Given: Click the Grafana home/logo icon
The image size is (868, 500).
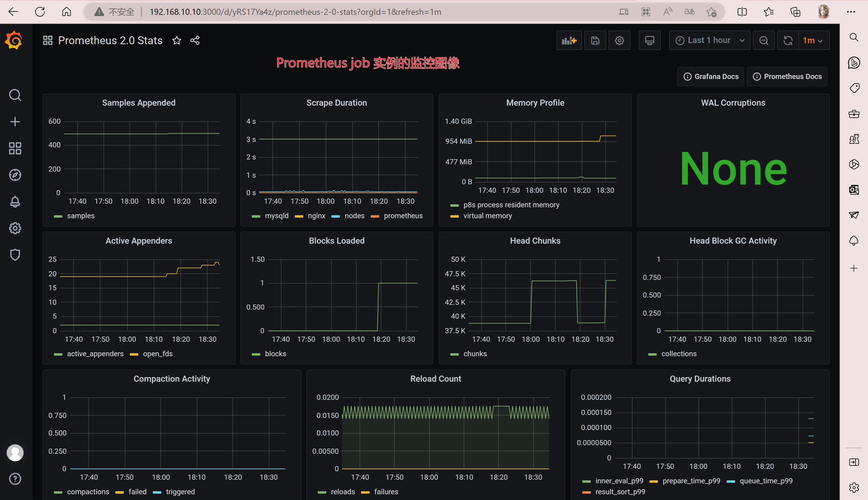Looking at the screenshot, I should [15, 40].
